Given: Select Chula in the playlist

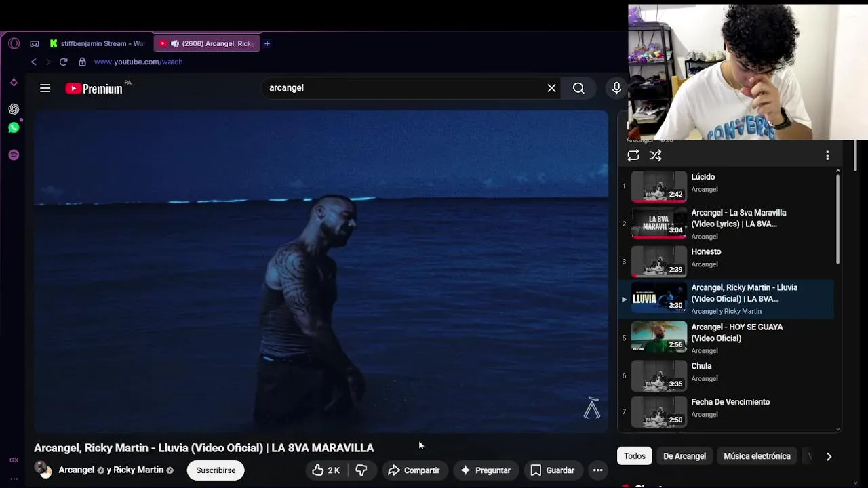Looking at the screenshot, I should tap(726, 375).
